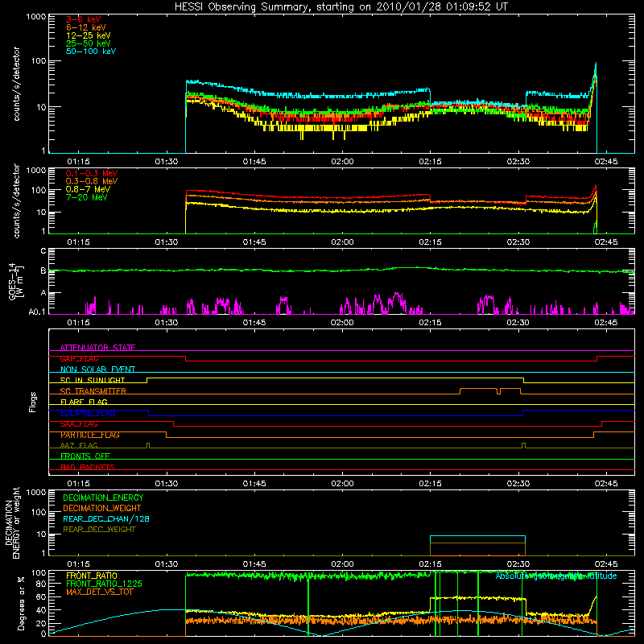Pick the 7-20 MeV legend label
Viewport: 644px width, 644px height.
87,197
